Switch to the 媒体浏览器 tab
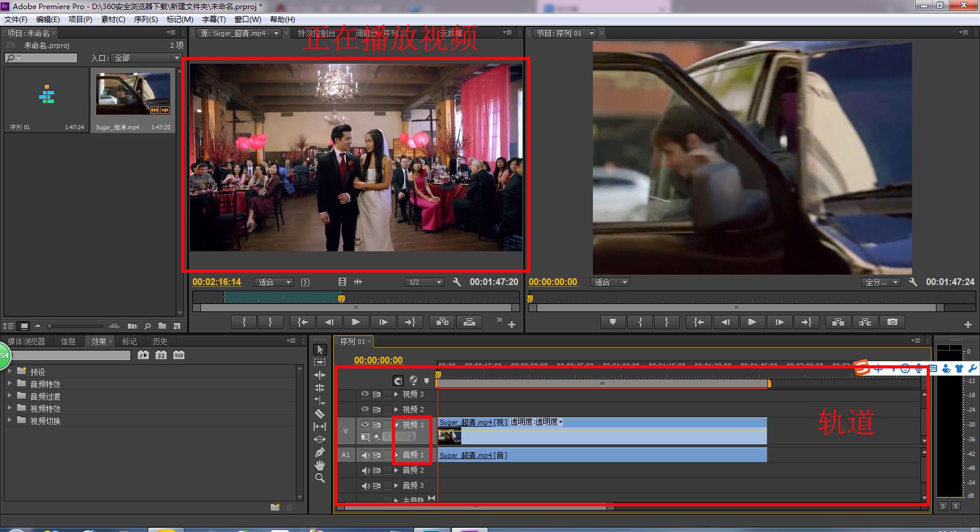980x532 pixels. (26, 341)
